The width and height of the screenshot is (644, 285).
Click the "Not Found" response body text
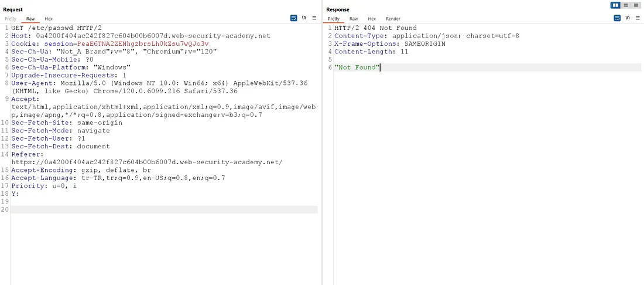click(357, 67)
